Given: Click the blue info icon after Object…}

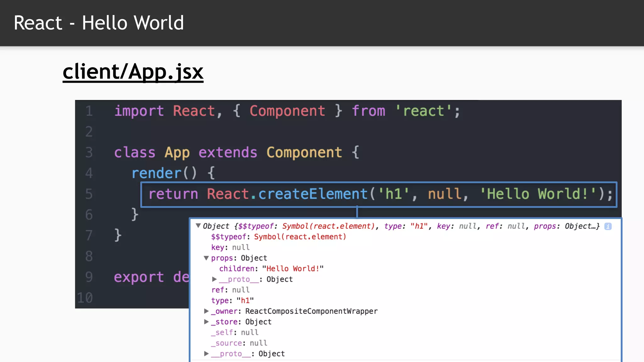Looking at the screenshot, I should pos(608,226).
